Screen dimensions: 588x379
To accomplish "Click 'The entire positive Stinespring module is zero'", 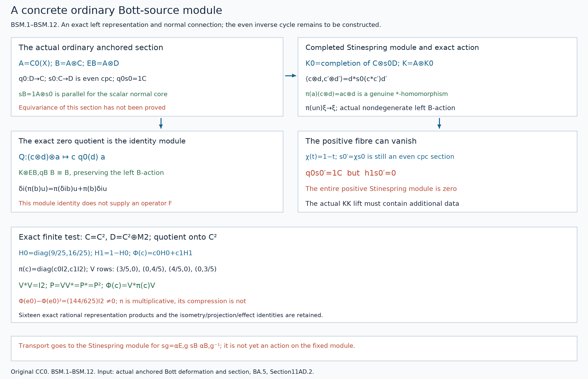I will point(381,189).
